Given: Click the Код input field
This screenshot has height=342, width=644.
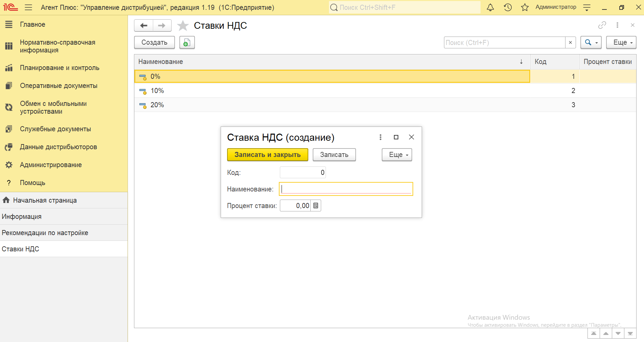Looking at the screenshot, I should (x=303, y=173).
